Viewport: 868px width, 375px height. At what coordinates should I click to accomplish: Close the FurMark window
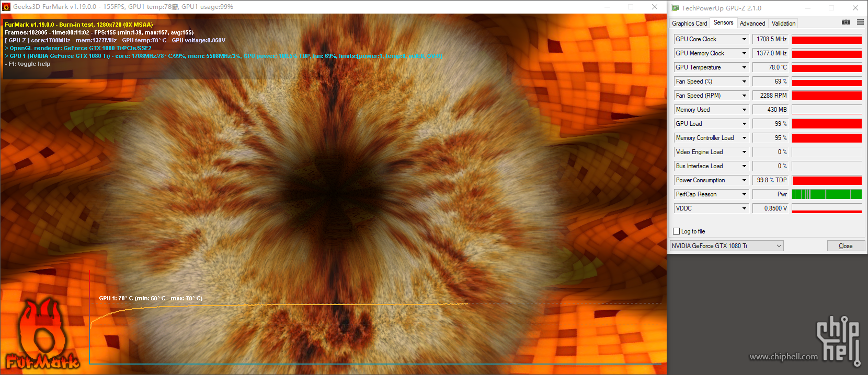655,7
